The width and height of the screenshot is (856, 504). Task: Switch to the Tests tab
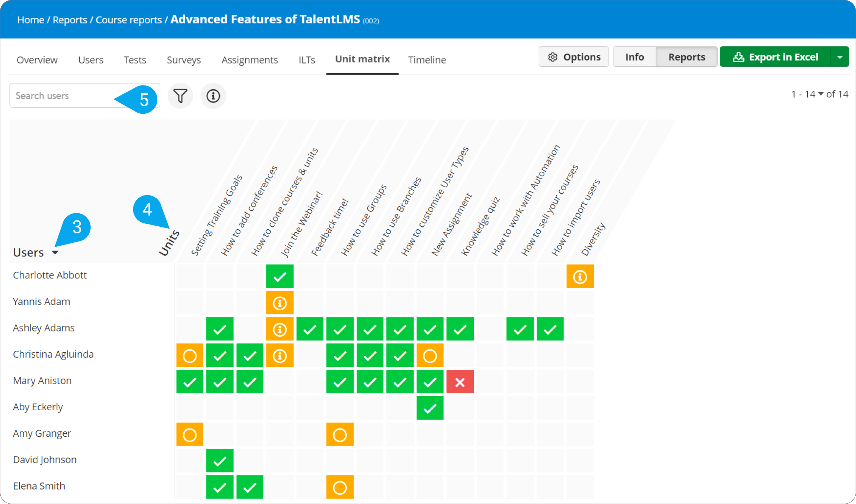(135, 59)
